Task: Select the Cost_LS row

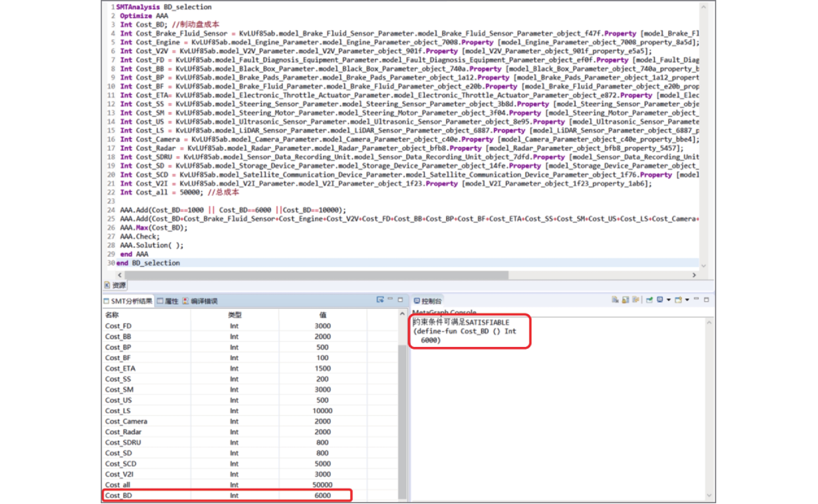Action: click(x=250, y=411)
